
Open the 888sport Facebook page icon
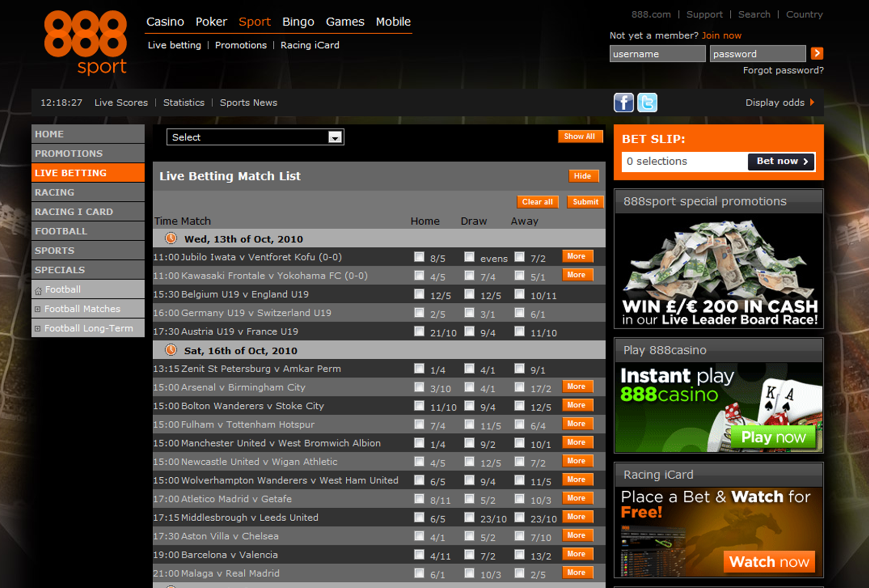tap(623, 102)
